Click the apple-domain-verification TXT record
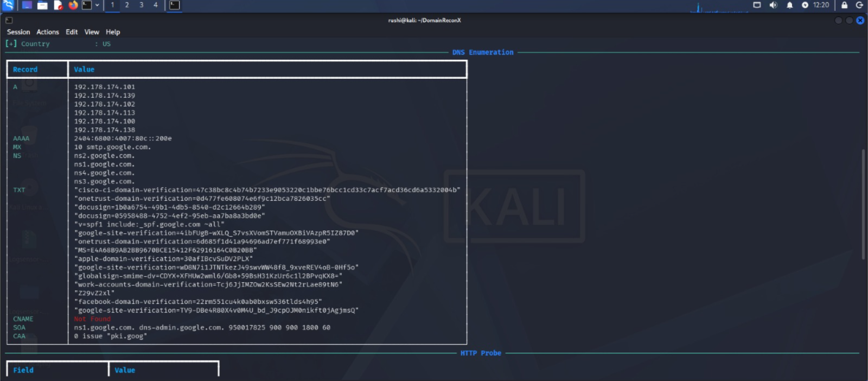 click(x=163, y=259)
